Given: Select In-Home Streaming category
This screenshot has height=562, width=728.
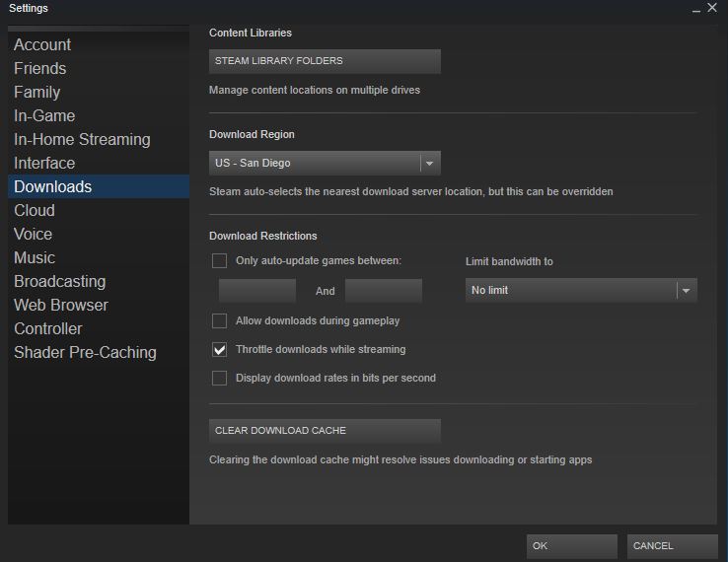Looking at the screenshot, I should [x=99, y=140].
